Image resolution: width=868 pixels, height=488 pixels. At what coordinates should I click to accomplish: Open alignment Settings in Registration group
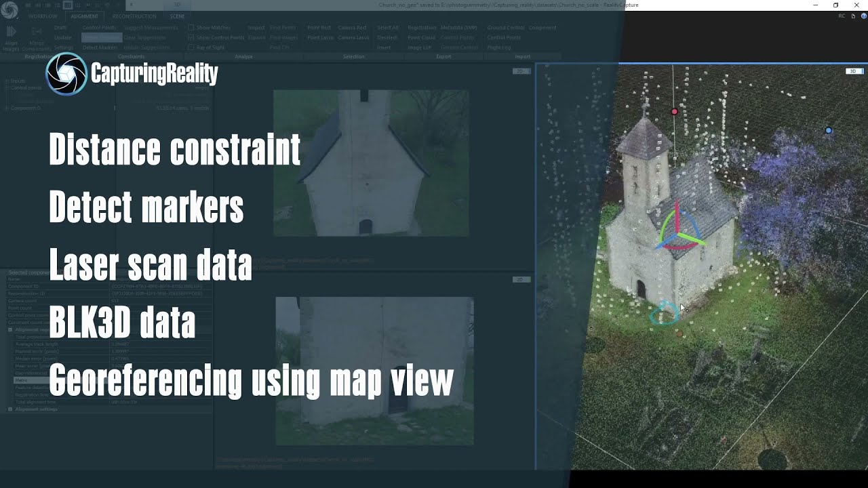click(64, 47)
